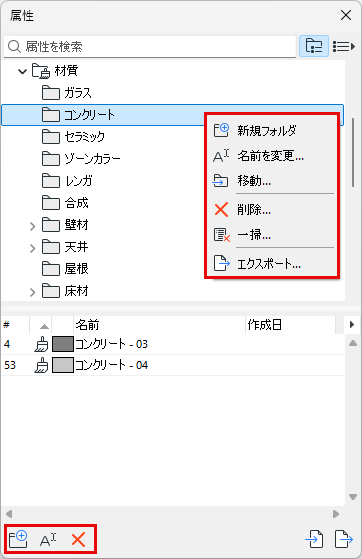Expand the 壁材 folder
This screenshot has height=559, width=362.
pyautogui.click(x=32, y=226)
